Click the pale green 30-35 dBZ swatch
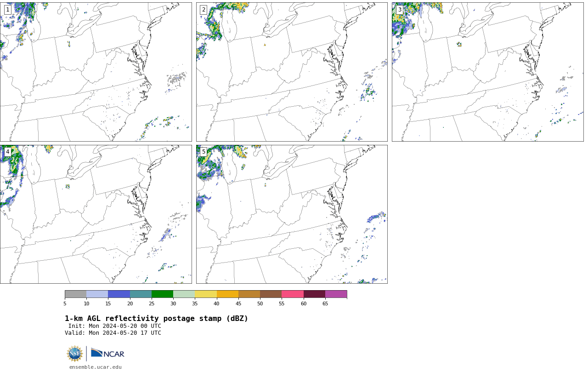The image size is (588, 372). (x=184, y=294)
